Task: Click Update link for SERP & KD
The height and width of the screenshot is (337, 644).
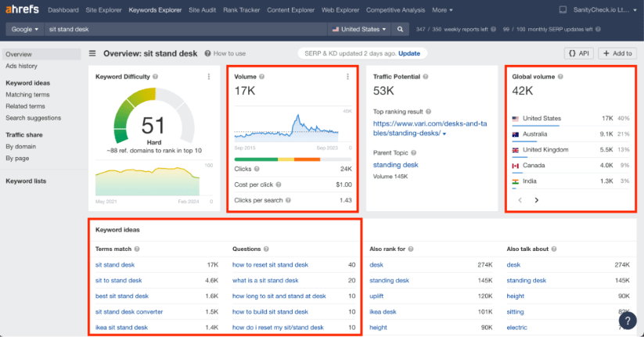Action: pos(409,53)
